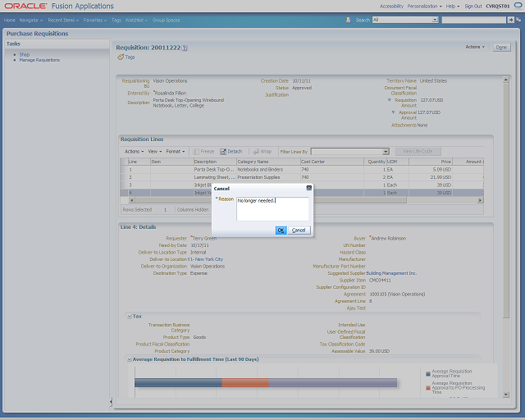Click the notification bell icon near Search
The height and width of the screenshot is (420, 525).
(348, 20)
